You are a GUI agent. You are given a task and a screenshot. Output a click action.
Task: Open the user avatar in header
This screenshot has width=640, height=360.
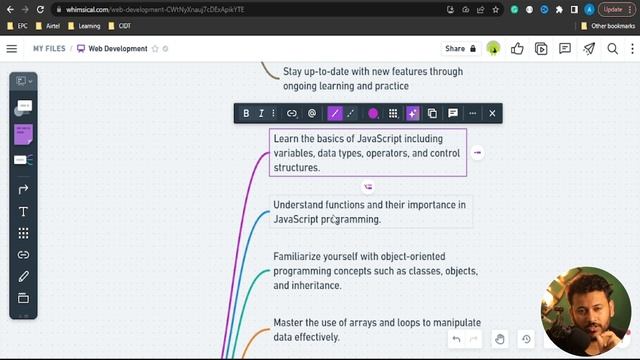tap(493, 49)
